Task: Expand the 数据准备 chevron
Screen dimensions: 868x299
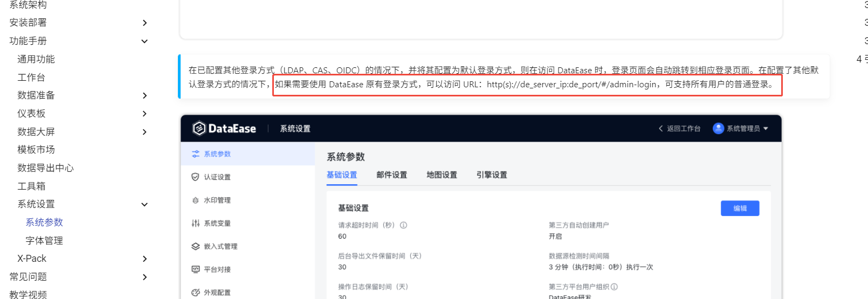Action: [144, 95]
